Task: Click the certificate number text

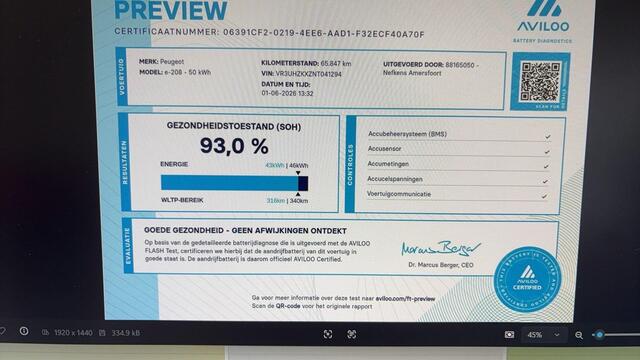Action: (269, 33)
